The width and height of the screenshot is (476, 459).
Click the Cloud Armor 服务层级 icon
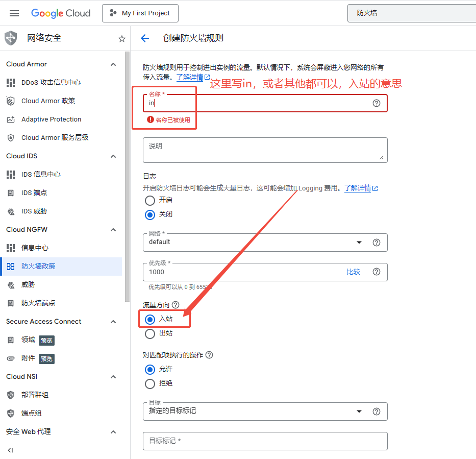(x=11, y=138)
